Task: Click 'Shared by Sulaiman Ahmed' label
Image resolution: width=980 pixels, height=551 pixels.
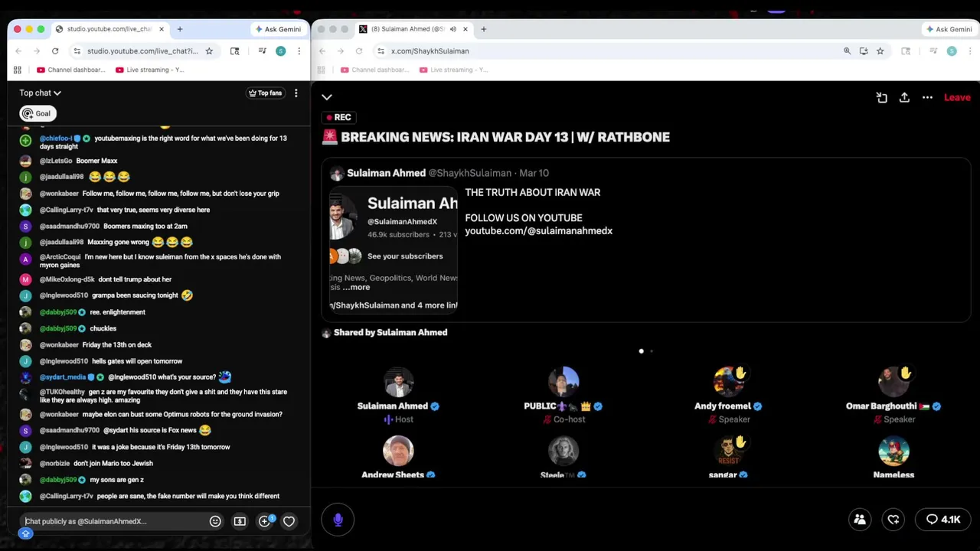Action: [390, 332]
